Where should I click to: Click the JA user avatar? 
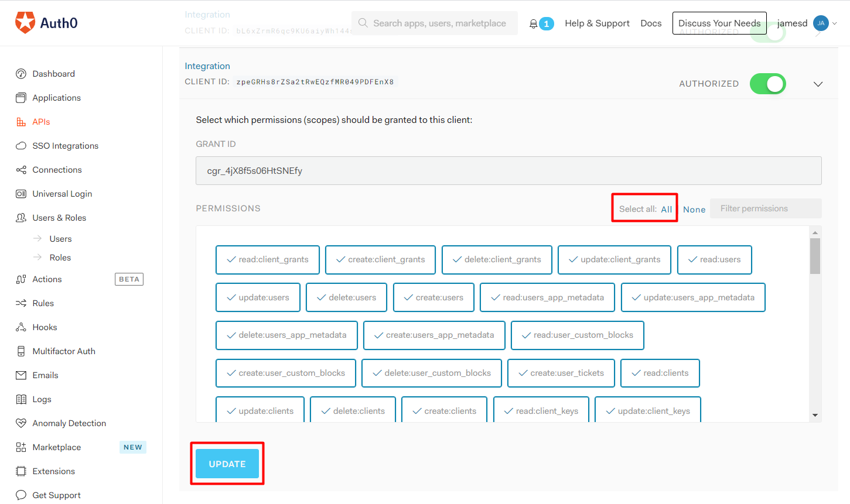(821, 23)
